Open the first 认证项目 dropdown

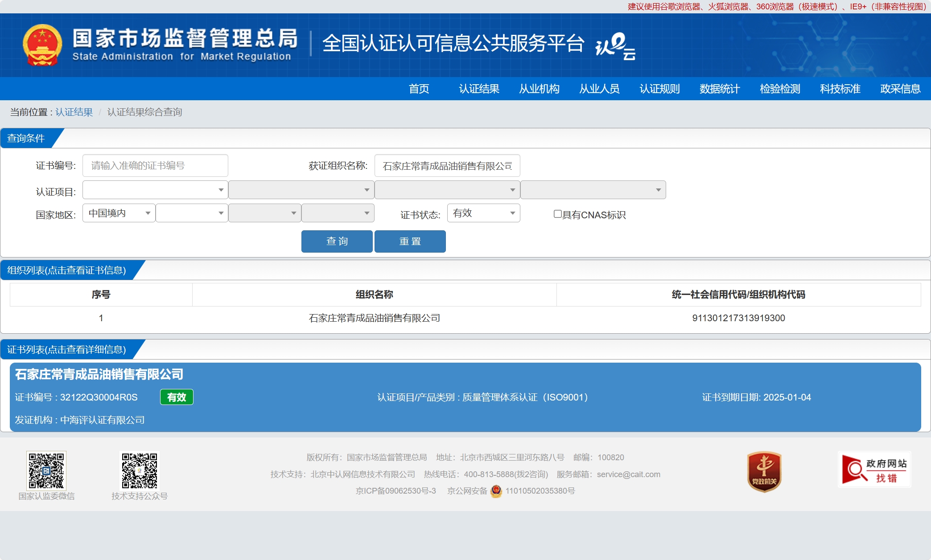pos(155,190)
